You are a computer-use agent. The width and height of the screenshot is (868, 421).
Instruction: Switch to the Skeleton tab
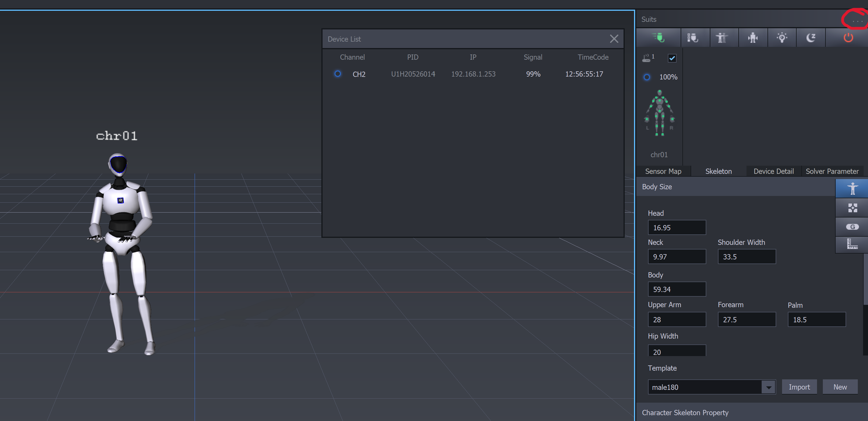click(719, 171)
